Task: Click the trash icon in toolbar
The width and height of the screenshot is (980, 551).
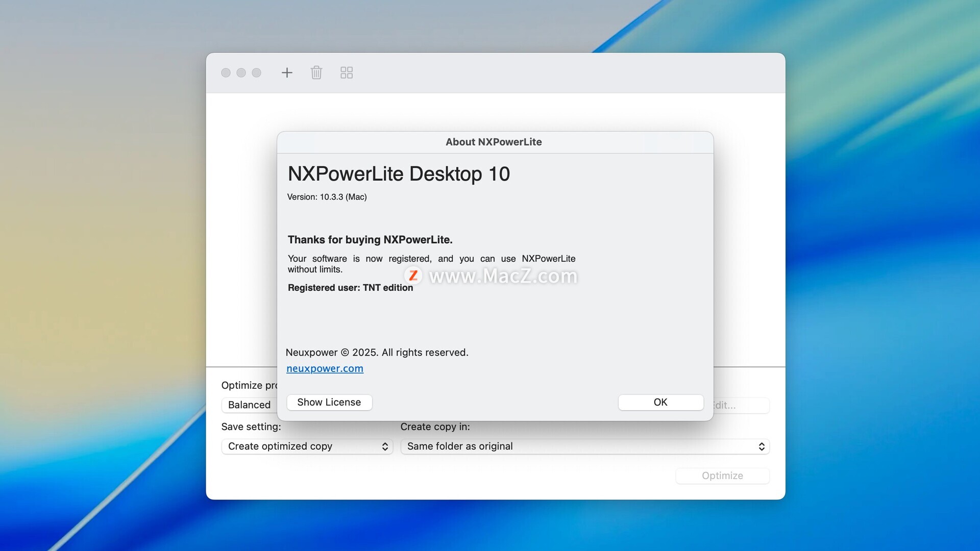Action: [316, 72]
